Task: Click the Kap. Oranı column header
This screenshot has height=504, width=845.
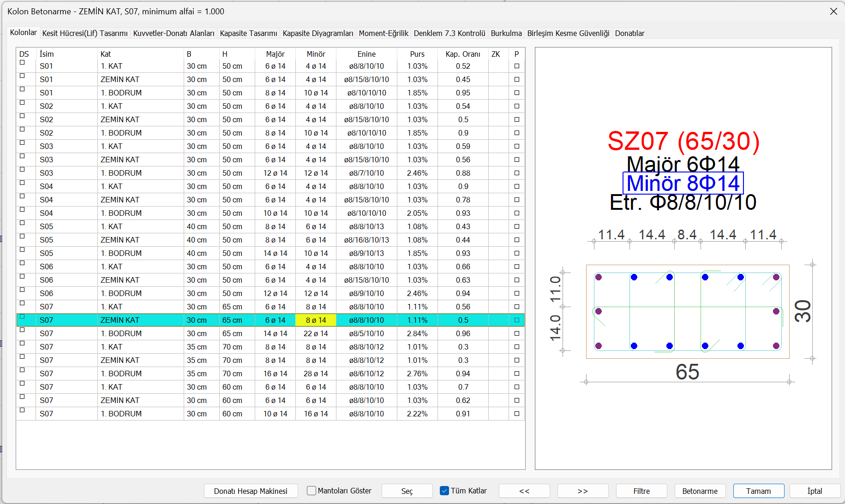Action: pyautogui.click(x=463, y=54)
